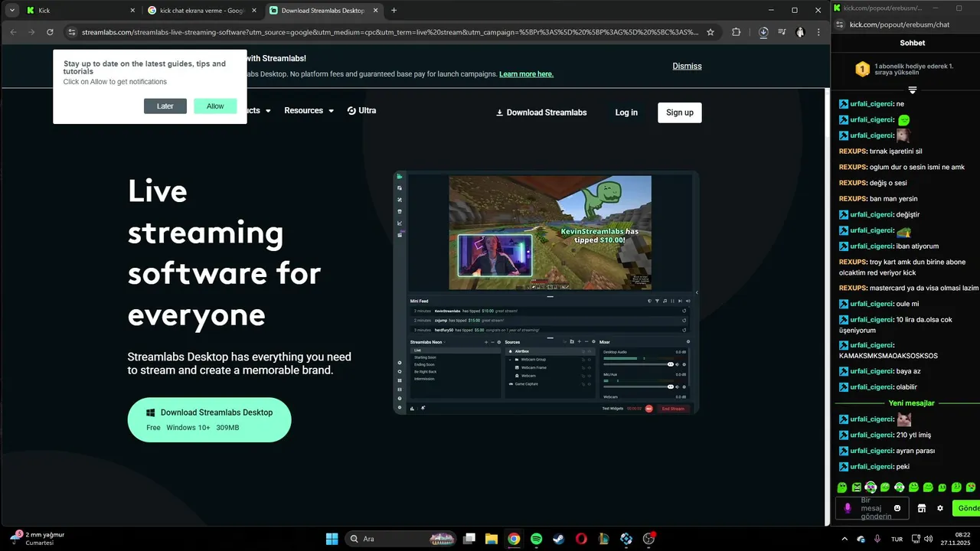
Task: Open the Resources dropdown menu
Action: [309, 110]
